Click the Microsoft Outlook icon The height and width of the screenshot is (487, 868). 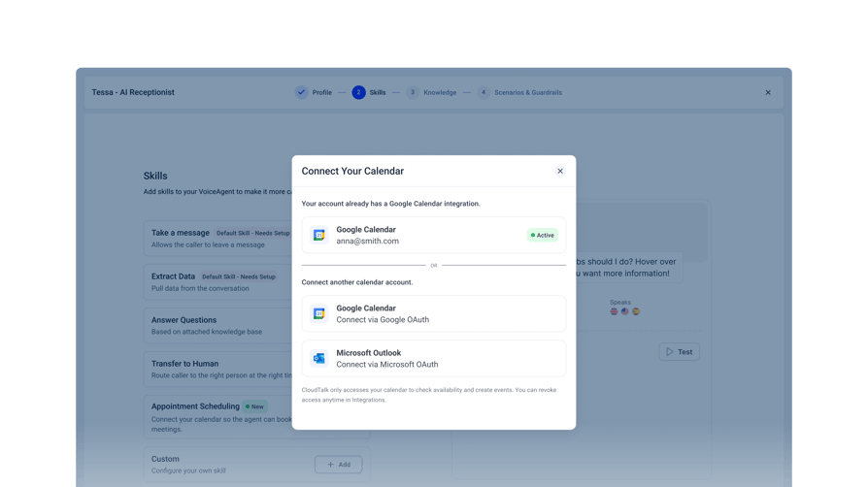point(318,359)
